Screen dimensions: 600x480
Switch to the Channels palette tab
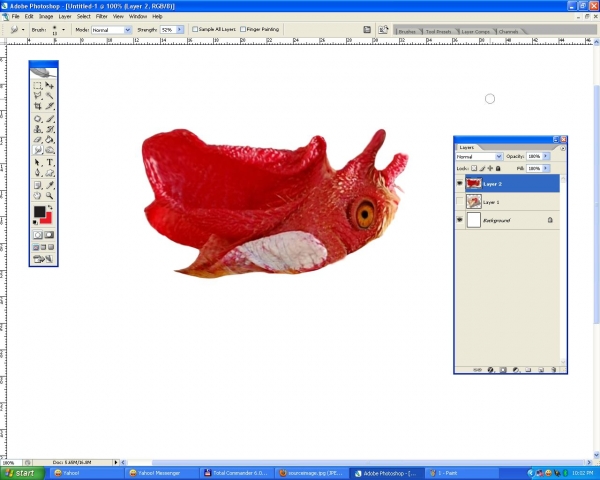509,31
